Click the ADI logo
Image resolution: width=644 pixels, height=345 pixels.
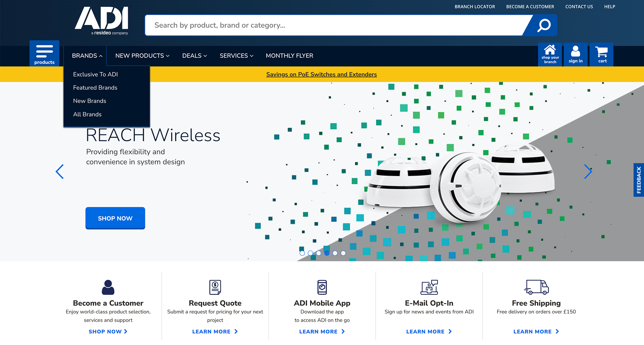point(101,20)
